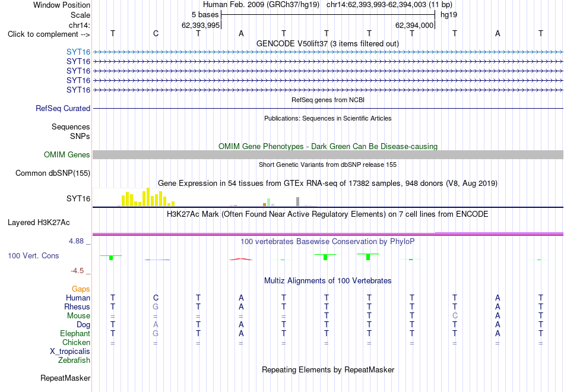Open 'GENCODE V50lift37 (3 items filtered out)' title
564x392 pixels.
328,43
